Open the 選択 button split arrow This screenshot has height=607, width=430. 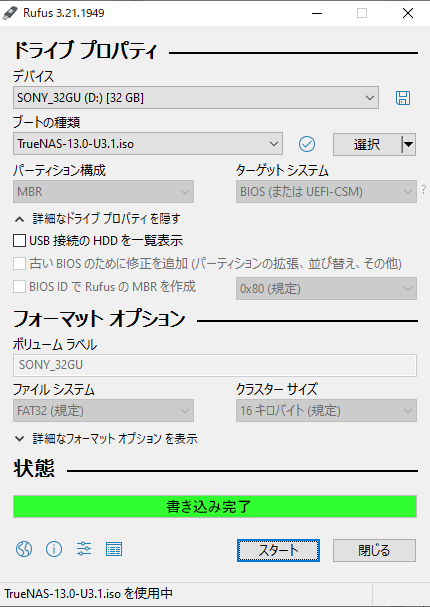click(408, 145)
